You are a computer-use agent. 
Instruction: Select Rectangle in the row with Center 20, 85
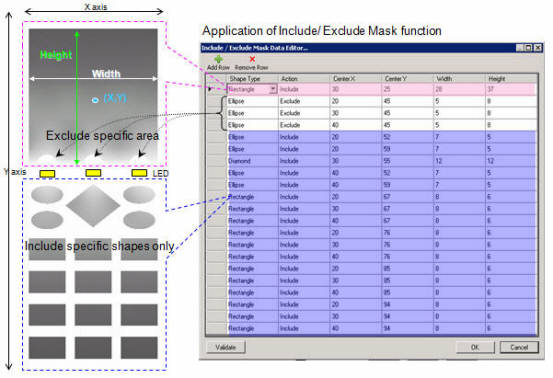point(253,269)
